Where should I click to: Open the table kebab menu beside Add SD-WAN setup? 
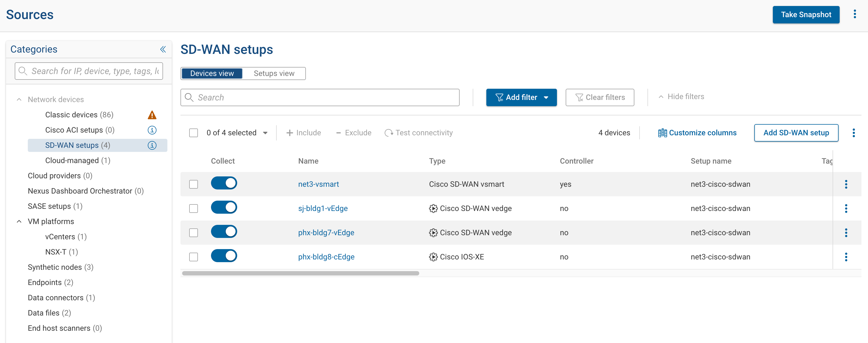click(x=854, y=133)
